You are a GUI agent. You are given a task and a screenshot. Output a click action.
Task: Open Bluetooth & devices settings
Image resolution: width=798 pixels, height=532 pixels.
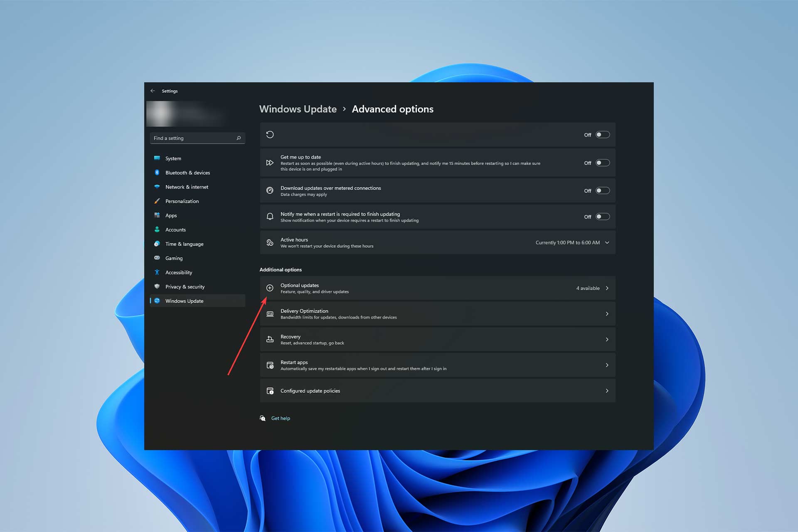click(187, 172)
